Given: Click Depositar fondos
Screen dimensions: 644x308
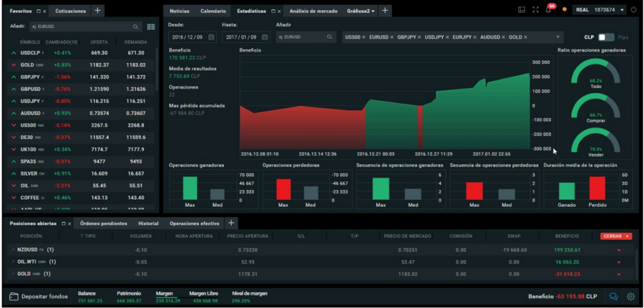Looking at the screenshot, I should tap(39, 297).
